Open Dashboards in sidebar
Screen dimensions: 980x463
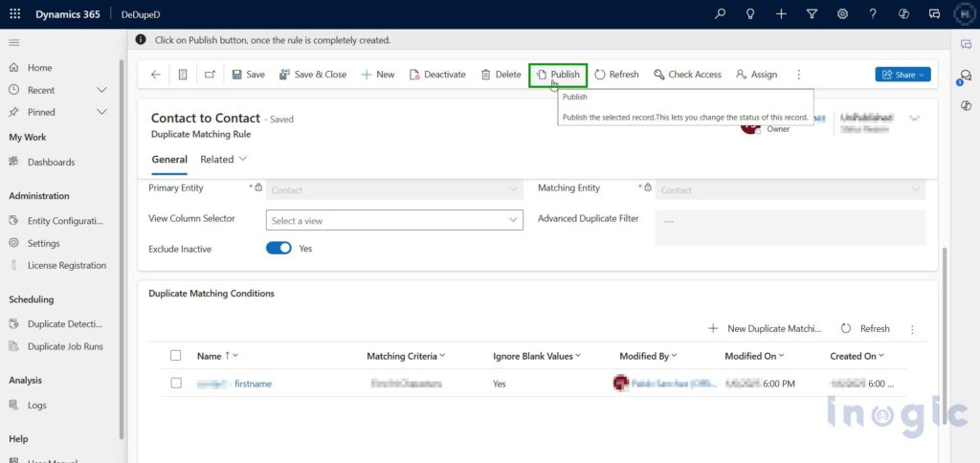coord(52,162)
